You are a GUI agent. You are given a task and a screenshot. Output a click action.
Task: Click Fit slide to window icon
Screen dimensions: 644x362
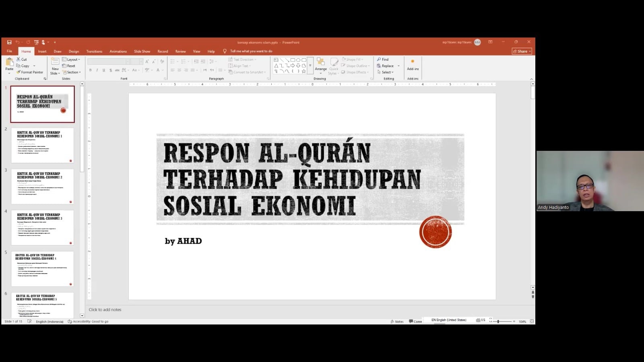[x=532, y=321]
